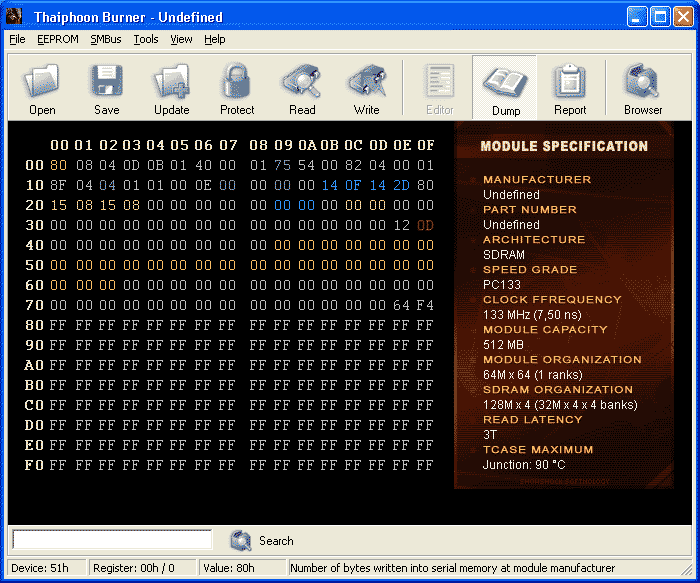Select first byte 15 in row 20
This screenshot has height=583, width=700.
click(x=58, y=205)
